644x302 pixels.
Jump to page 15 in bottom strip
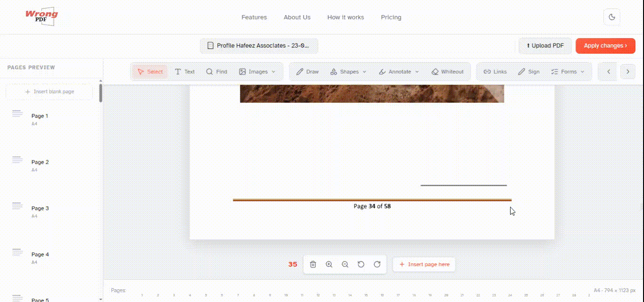(366, 295)
